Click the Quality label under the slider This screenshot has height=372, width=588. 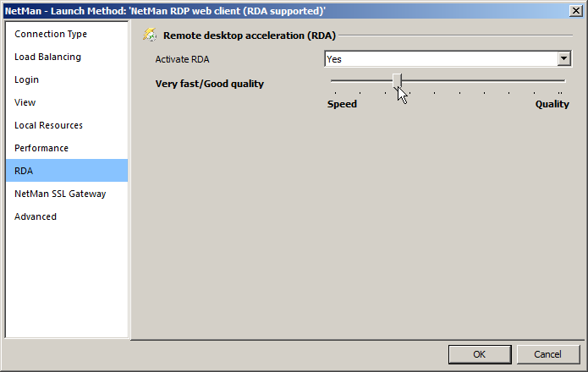pos(552,104)
